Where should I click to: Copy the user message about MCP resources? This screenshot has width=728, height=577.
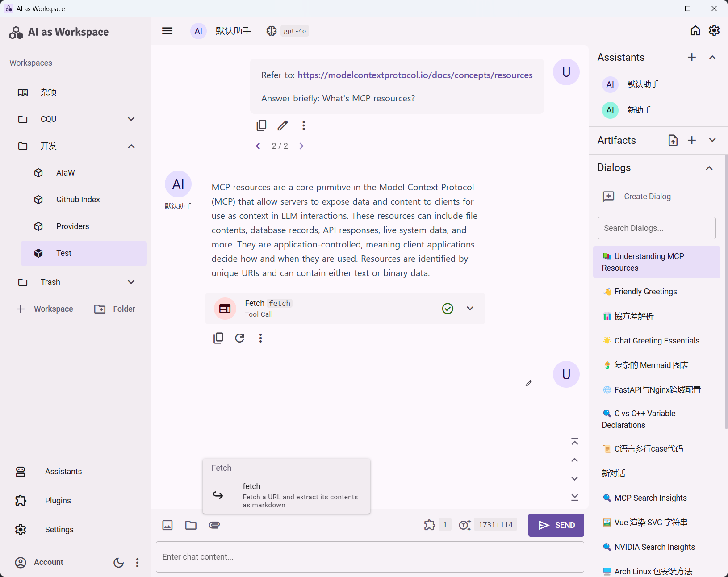click(261, 125)
